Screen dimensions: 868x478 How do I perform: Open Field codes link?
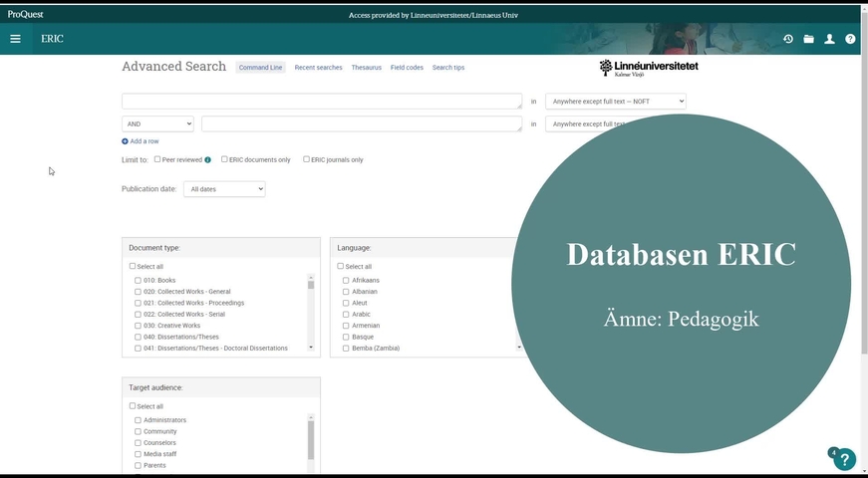(x=407, y=68)
